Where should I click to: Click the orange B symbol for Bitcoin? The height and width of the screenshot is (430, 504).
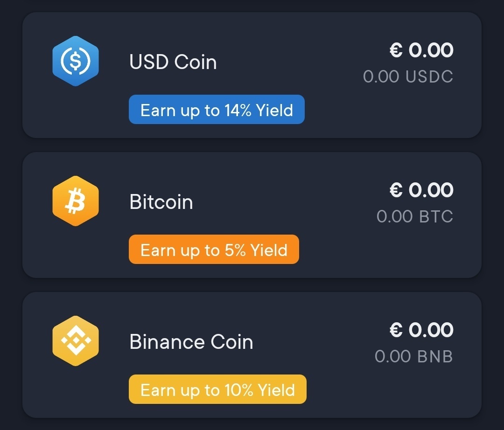coord(76,201)
